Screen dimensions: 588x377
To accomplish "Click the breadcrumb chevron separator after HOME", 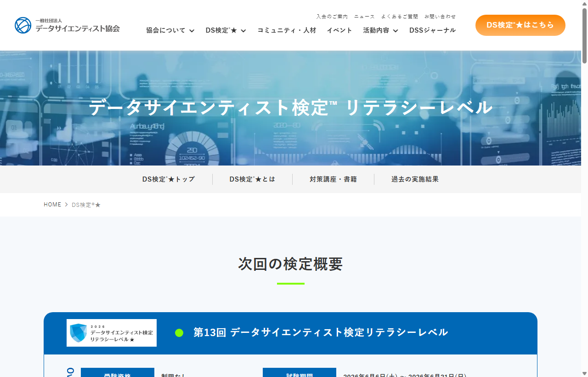I will [67, 205].
